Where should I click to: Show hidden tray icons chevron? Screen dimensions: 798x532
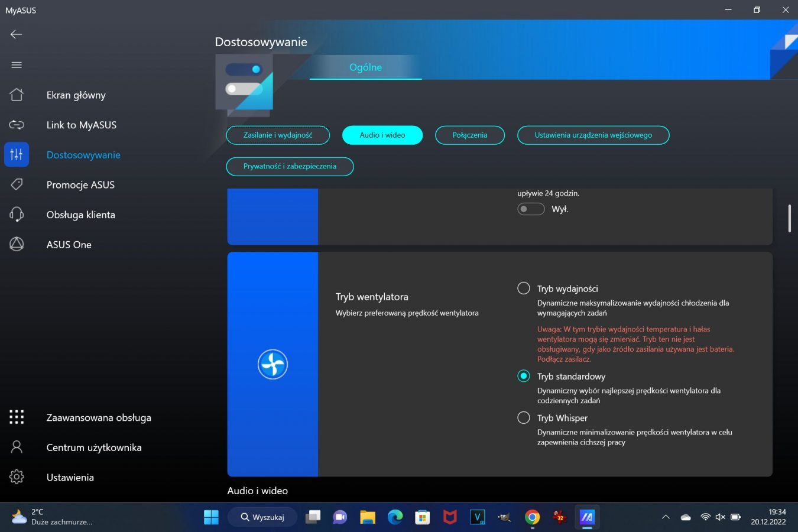pos(666,517)
